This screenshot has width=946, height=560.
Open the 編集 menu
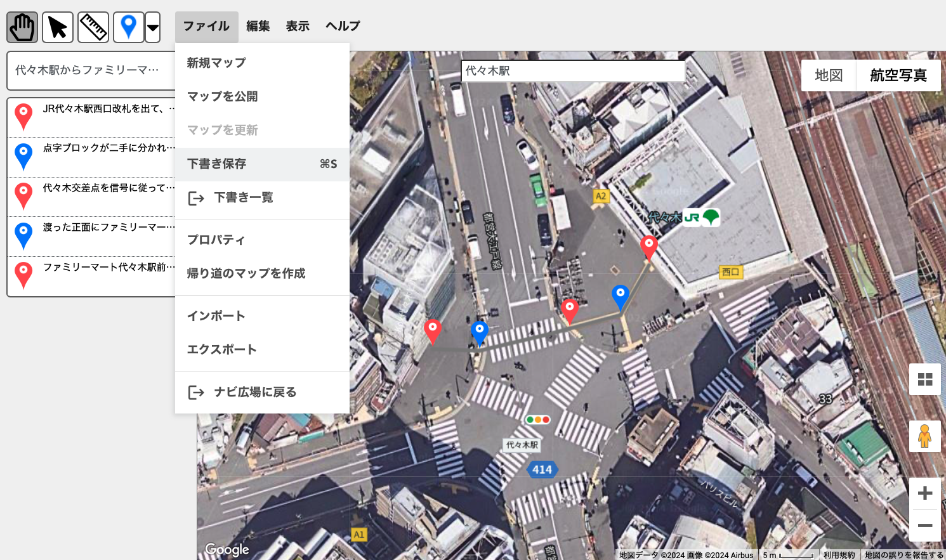[x=258, y=26]
